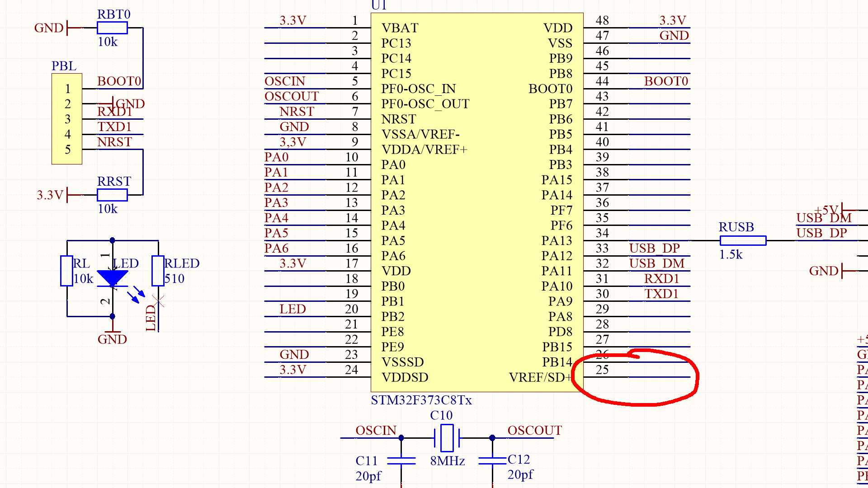Screen dimensions: 868x488
Task: Select capacitor C11 20pf symbol
Action: [x=401, y=462]
